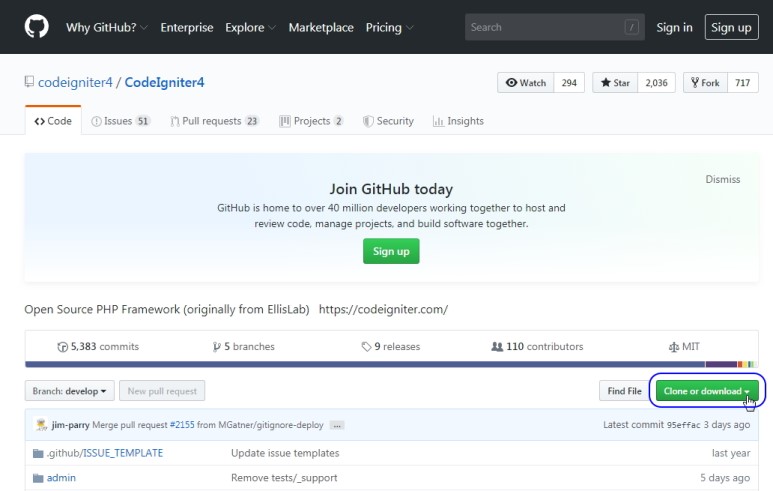This screenshot has width=773, height=491.
Task: Open the MIT license link
Action: [684, 347]
